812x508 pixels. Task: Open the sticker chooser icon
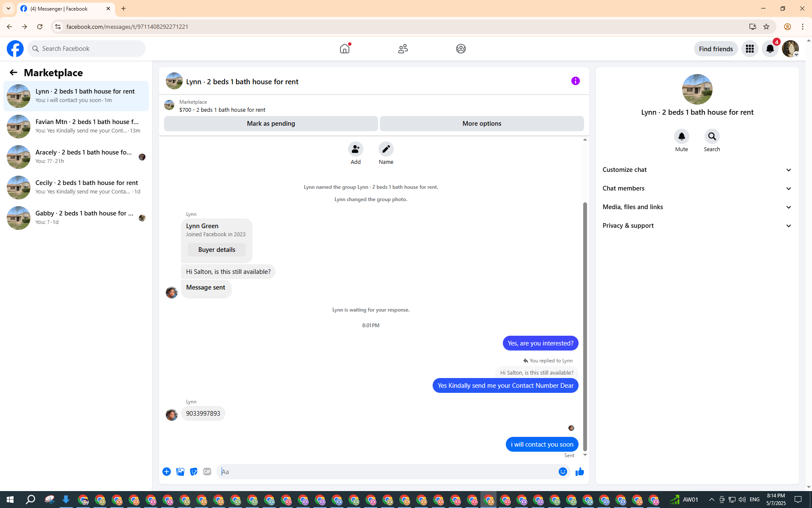(x=194, y=472)
